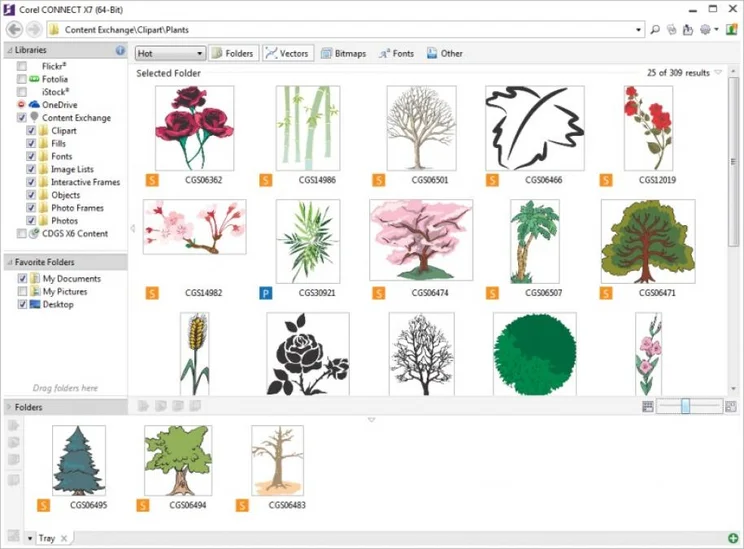Expand the Folders panel
This screenshot has height=549, width=744.
tap(10, 407)
